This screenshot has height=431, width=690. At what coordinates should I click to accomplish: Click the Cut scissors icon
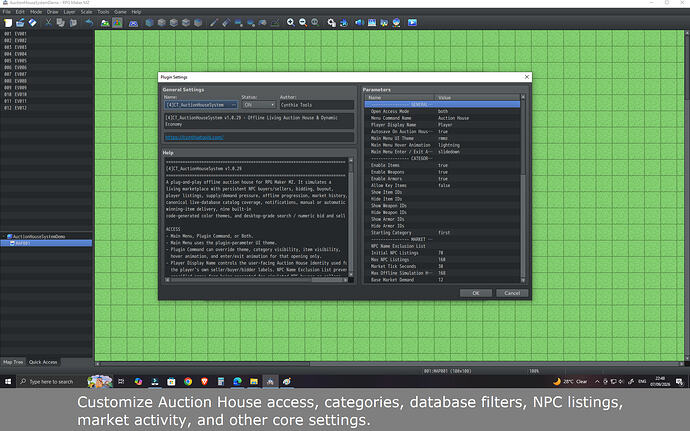click(x=48, y=22)
